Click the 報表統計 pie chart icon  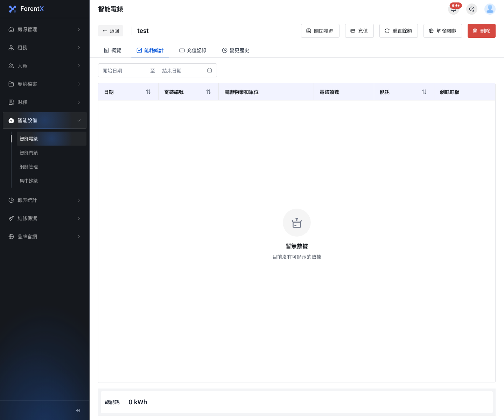pyautogui.click(x=11, y=200)
